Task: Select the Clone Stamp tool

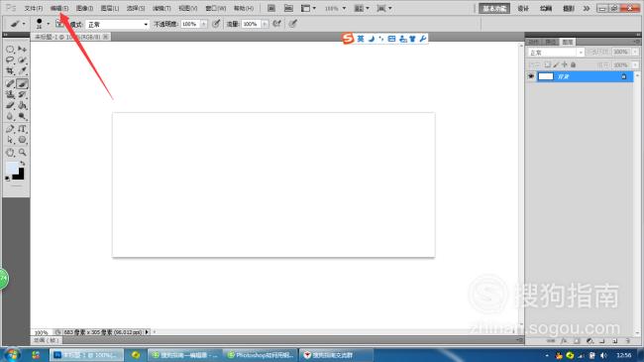Action: (10, 94)
